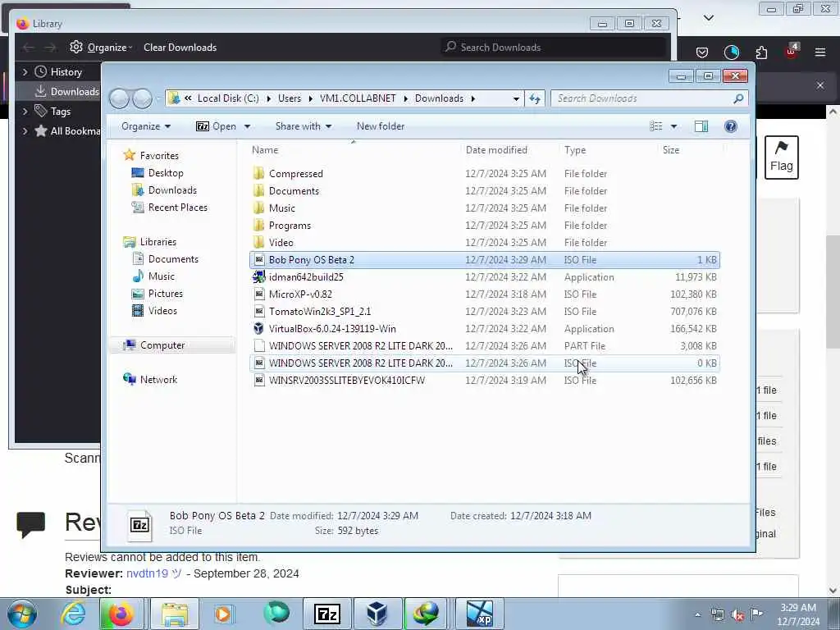The width and height of the screenshot is (840, 630).
Task: Refresh the Downloads folder address
Action: tap(535, 98)
